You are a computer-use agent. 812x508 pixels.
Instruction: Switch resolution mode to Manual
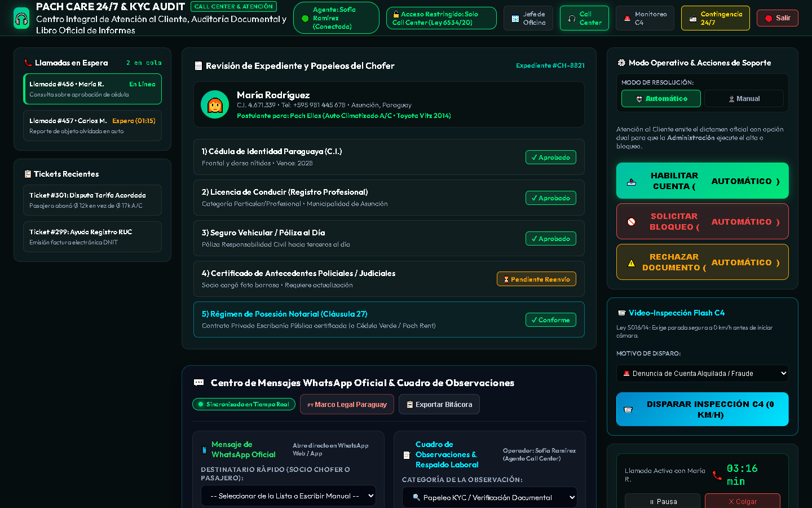pyautogui.click(x=744, y=99)
